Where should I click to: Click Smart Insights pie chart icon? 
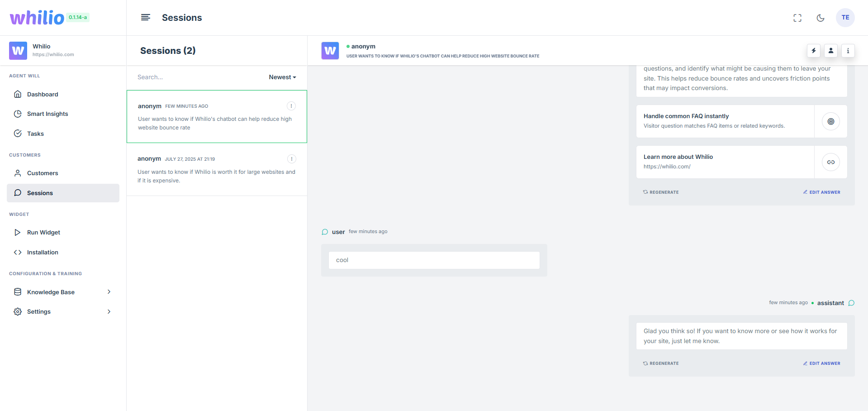point(18,114)
